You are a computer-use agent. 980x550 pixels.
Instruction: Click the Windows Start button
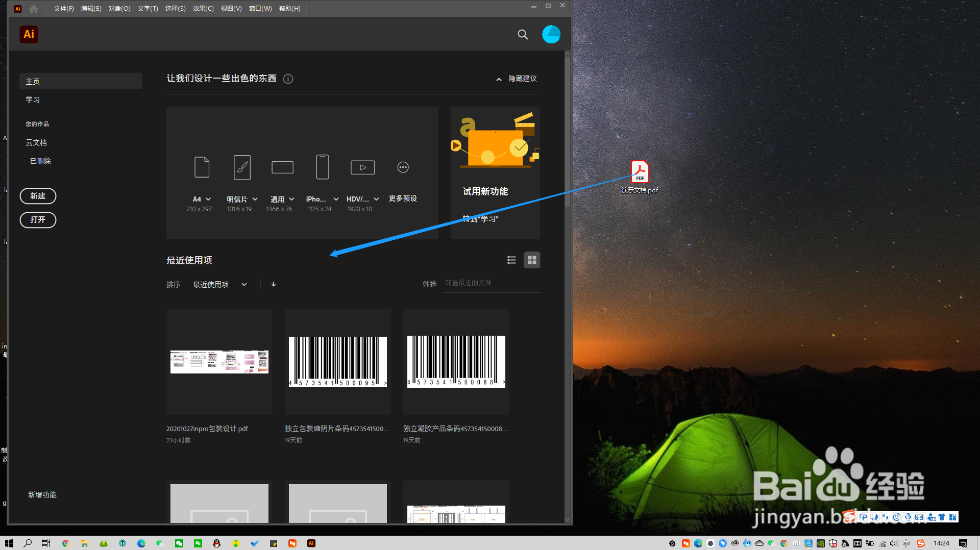[9, 543]
